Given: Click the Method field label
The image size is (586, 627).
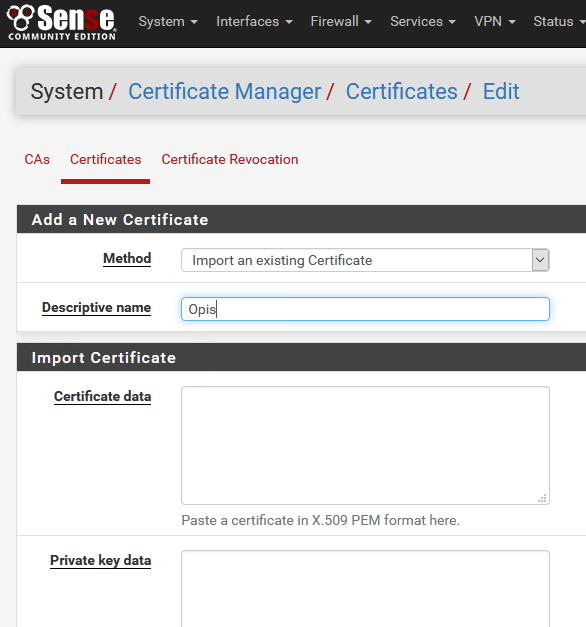Looking at the screenshot, I should click(127, 259).
